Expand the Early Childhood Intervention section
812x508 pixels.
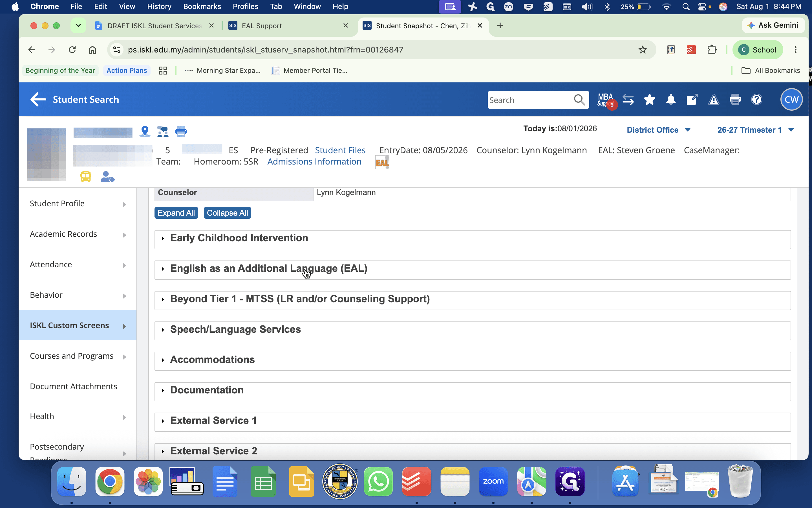[x=473, y=239]
